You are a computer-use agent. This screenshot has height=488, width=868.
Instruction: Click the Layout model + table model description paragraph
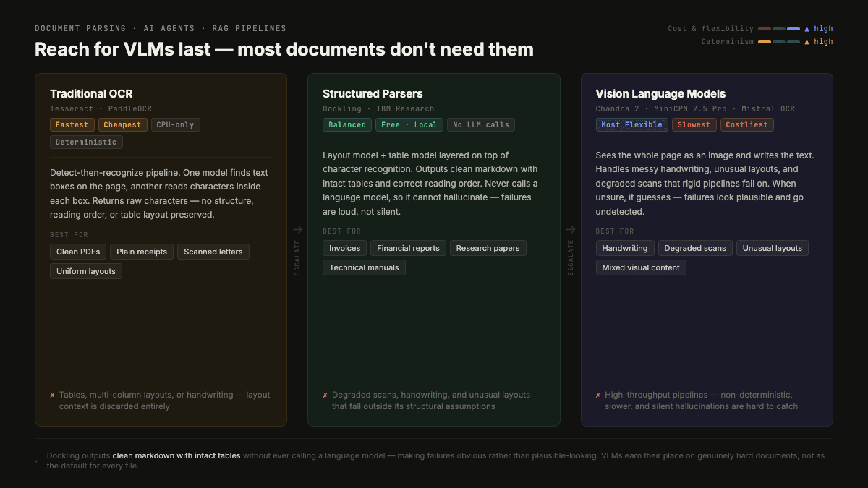[x=433, y=184]
